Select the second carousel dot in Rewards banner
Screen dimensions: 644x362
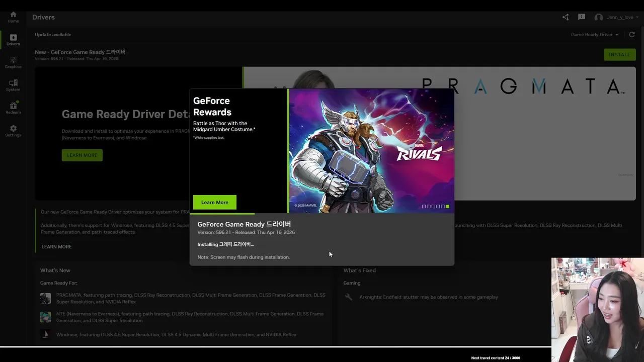(x=429, y=207)
